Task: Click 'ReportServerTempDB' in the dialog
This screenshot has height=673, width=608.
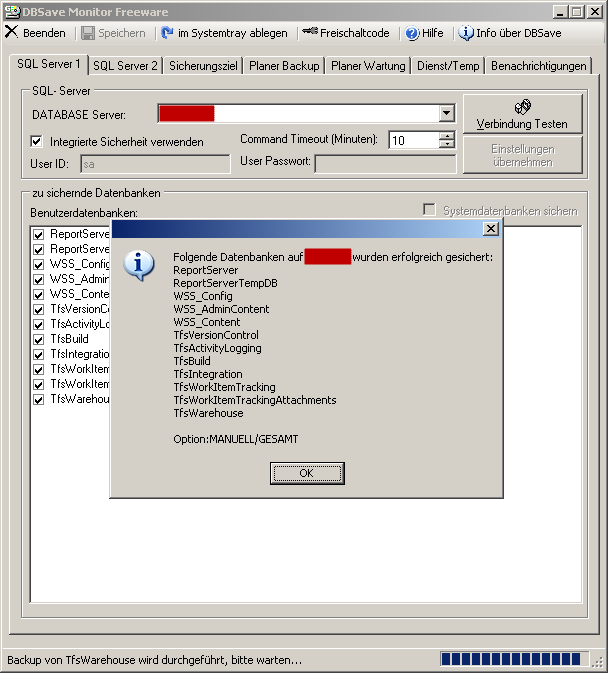Action: [x=225, y=283]
